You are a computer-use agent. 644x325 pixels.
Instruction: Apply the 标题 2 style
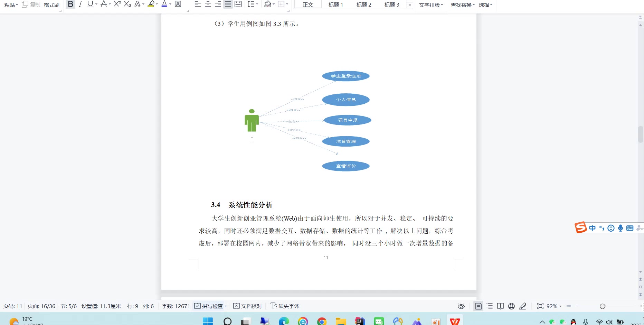pyautogui.click(x=364, y=4)
